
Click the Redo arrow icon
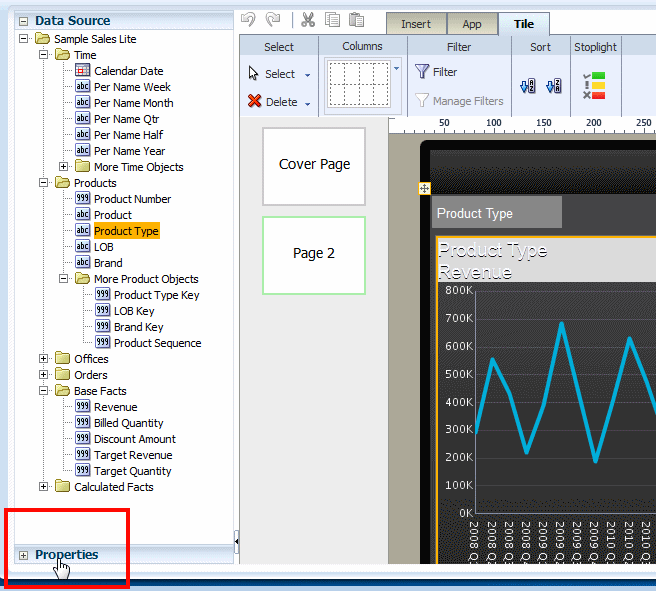coord(273,19)
